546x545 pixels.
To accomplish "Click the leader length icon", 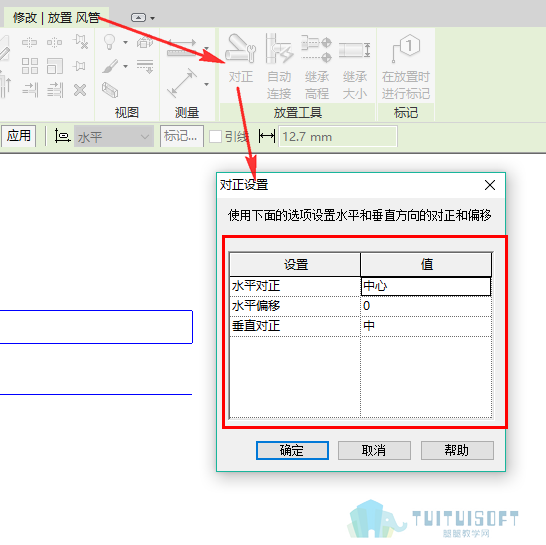I will pos(267,136).
